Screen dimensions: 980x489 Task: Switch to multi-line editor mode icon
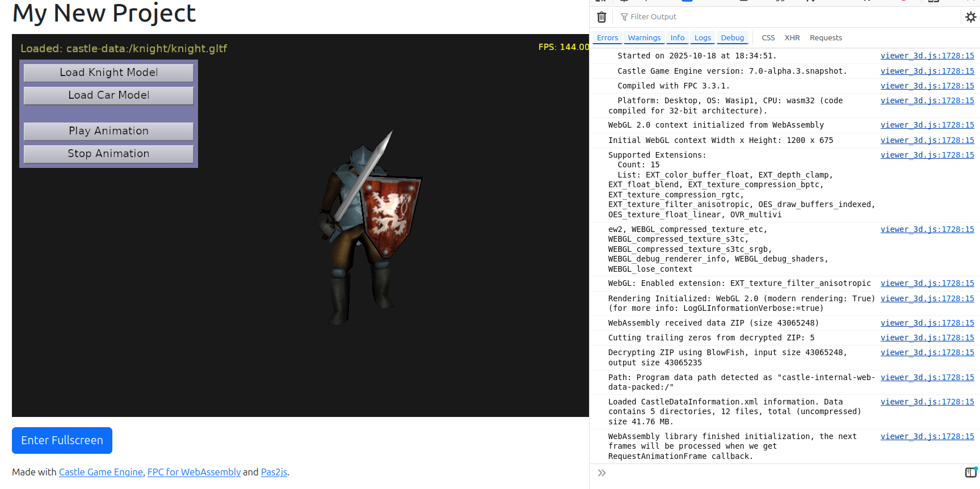(970, 473)
